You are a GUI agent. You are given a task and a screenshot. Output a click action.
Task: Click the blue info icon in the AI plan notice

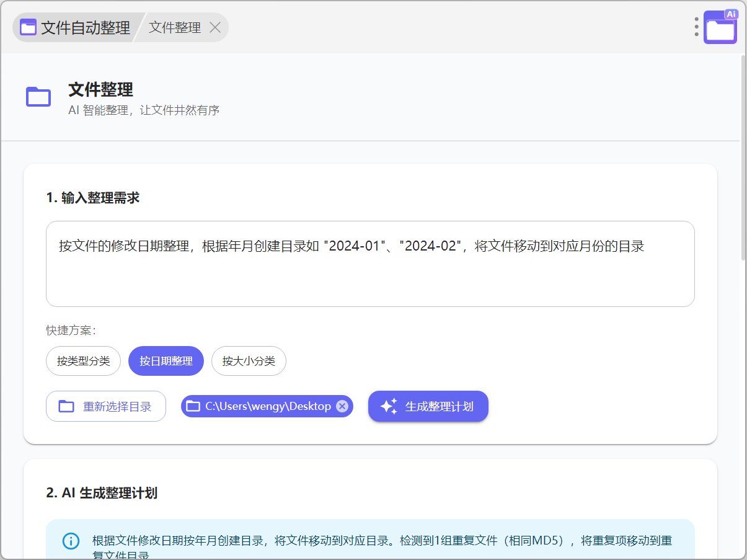[71, 541]
